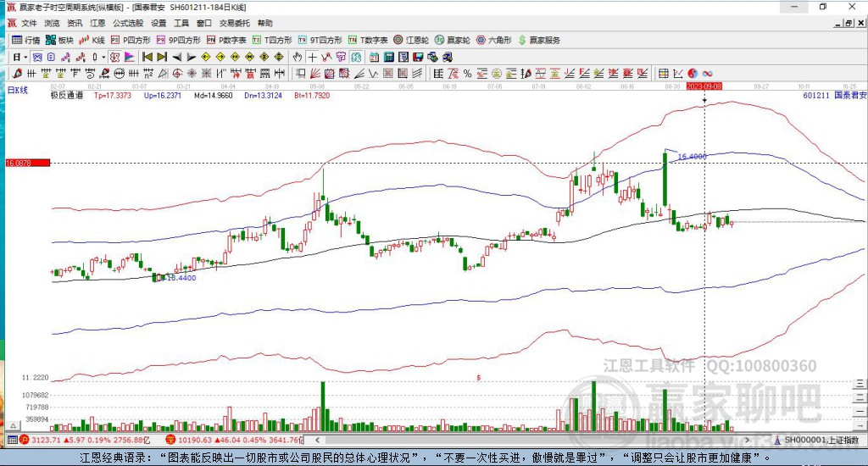Open the P四方形 square chart
Viewport: 868px width, 466px height.
tap(131, 40)
